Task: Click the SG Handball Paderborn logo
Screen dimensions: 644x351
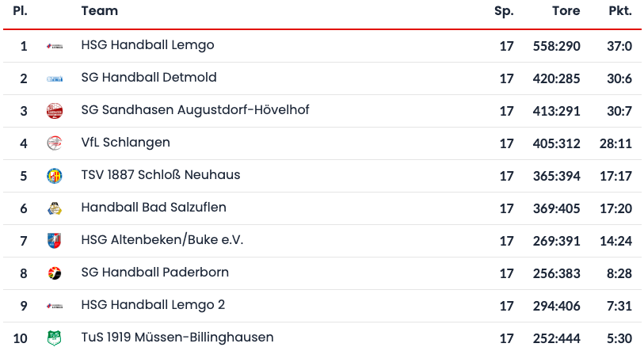Action: point(55,273)
